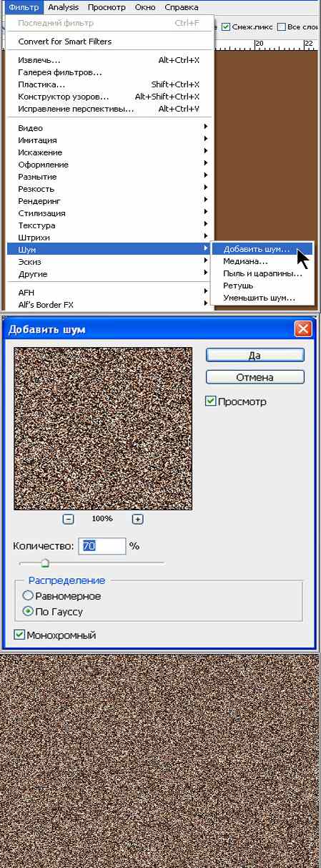This screenshot has width=321, height=868.
Task: Select По Гауссу distribution
Action: 28,612
